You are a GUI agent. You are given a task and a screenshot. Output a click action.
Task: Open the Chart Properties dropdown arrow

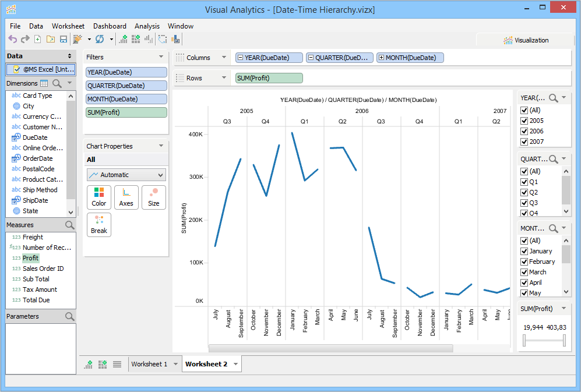(x=161, y=146)
